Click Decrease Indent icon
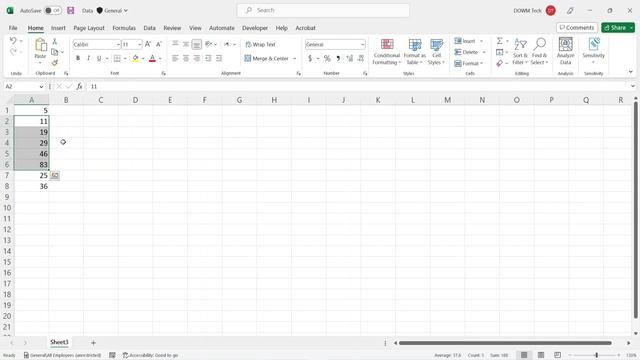Screen dimensions: 640x360 pos(208,58)
